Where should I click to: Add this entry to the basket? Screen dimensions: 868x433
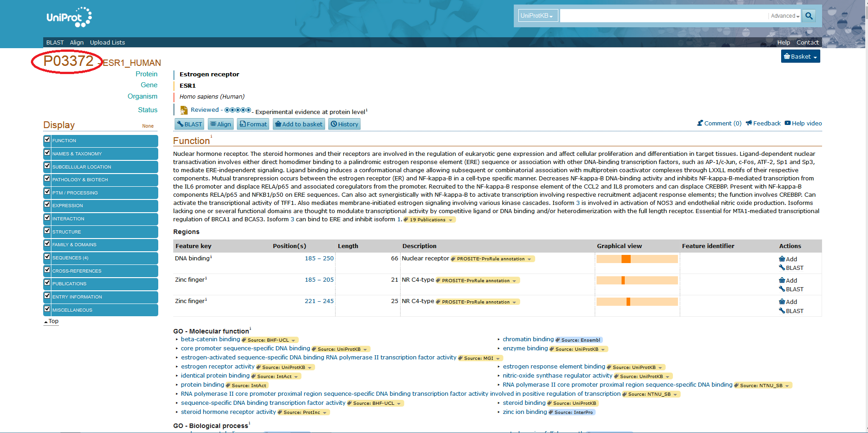(299, 124)
